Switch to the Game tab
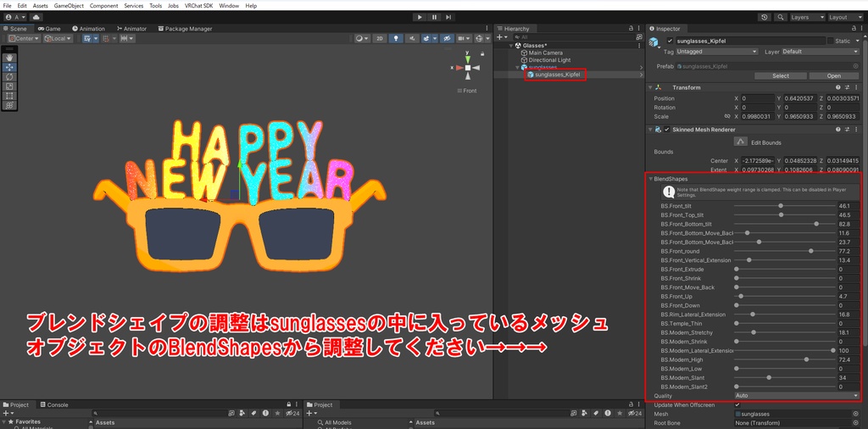868x429 pixels. click(x=49, y=28)
